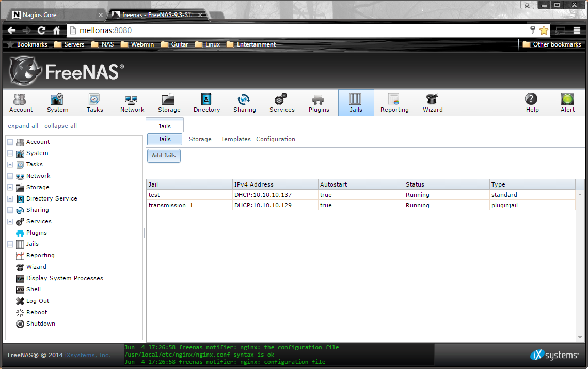Viewport: 588px width, 369px height.
Task: Open the Tasks toolbar icon
Action: [x=94, y=103]
